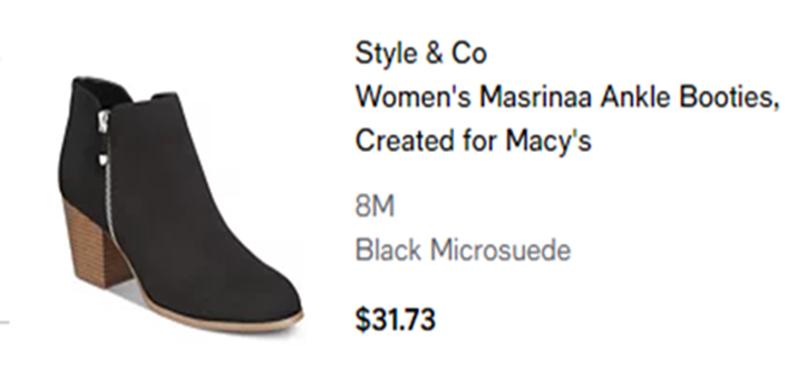Click the Style & Co brand name
800x385 pixels.
pyautogui.click(x=421, y=54)
